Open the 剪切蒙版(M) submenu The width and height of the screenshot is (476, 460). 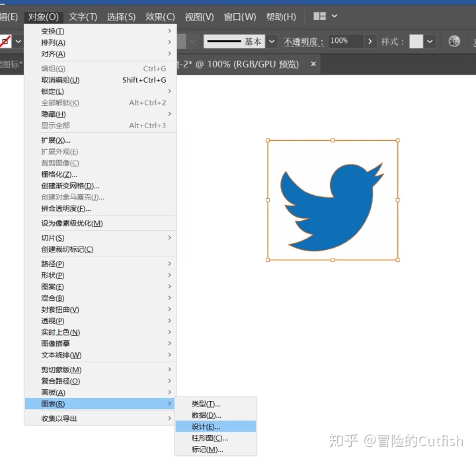[x=100, y=369]
